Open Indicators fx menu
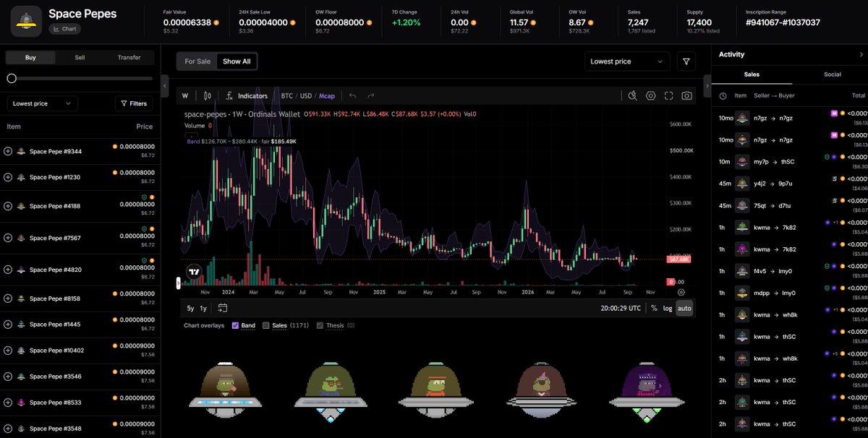This screenshot has width=868, height=438. click(247, 95)
